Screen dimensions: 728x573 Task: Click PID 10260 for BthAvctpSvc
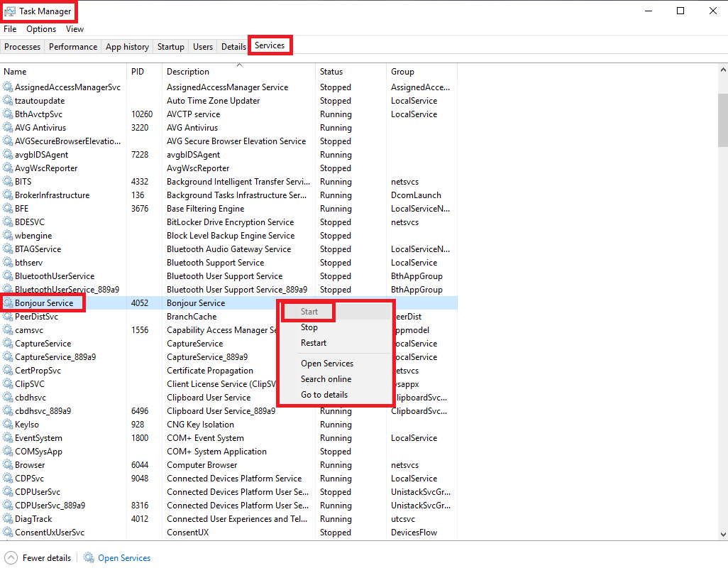[x=142, y=114]
